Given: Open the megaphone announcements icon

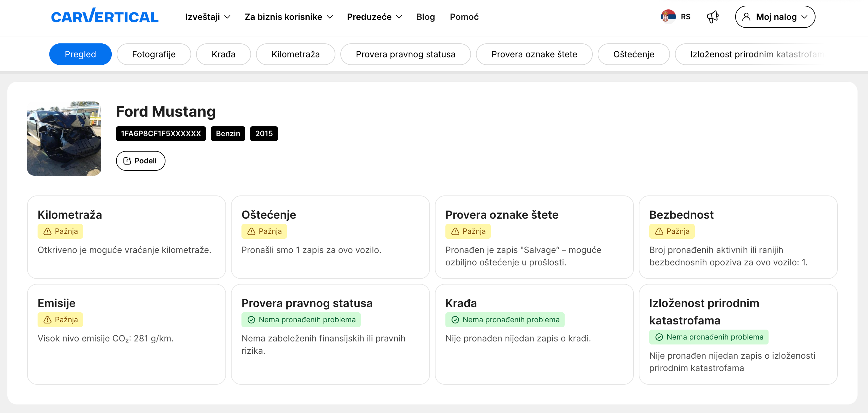Looking at the screenshot, I should point(712,17).
